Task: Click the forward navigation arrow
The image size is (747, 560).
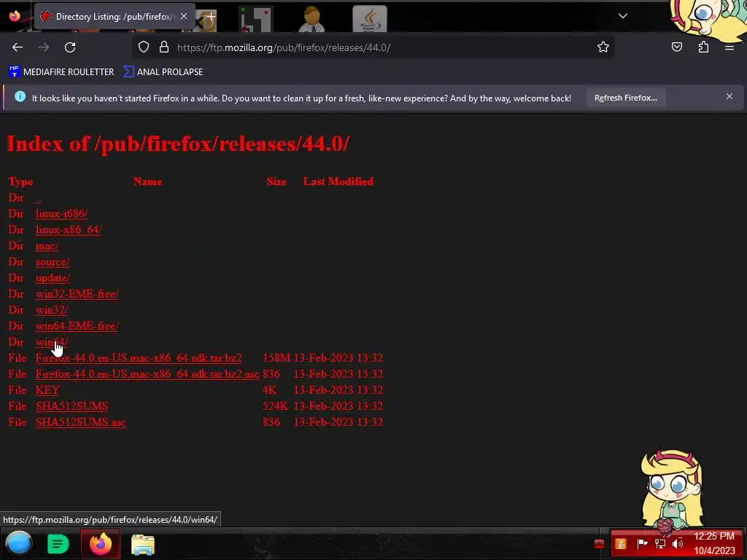Action: pos(44,47)
